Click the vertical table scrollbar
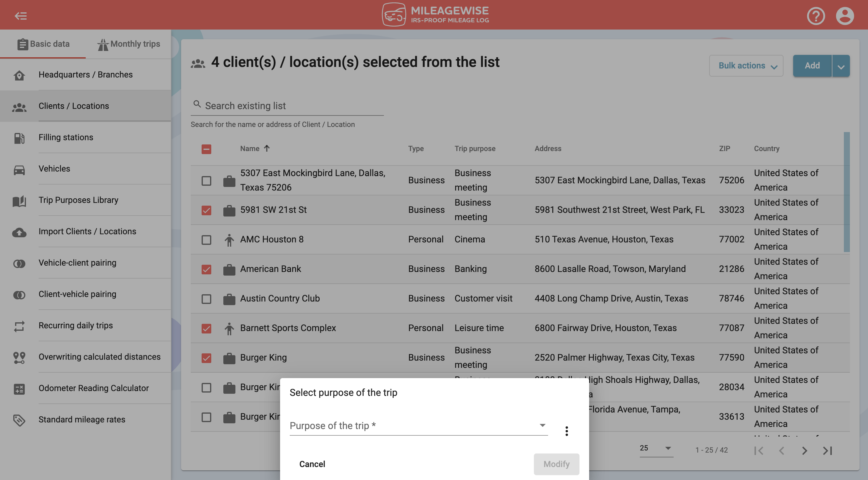 (x=847, y=192)
